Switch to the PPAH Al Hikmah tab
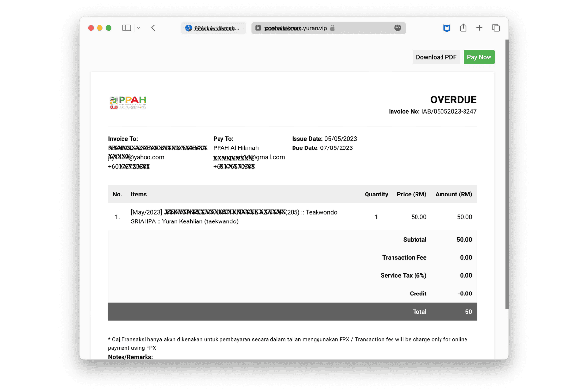Image resolution: width=588 pixels, height=392 pixels. [x=214, y=28]
